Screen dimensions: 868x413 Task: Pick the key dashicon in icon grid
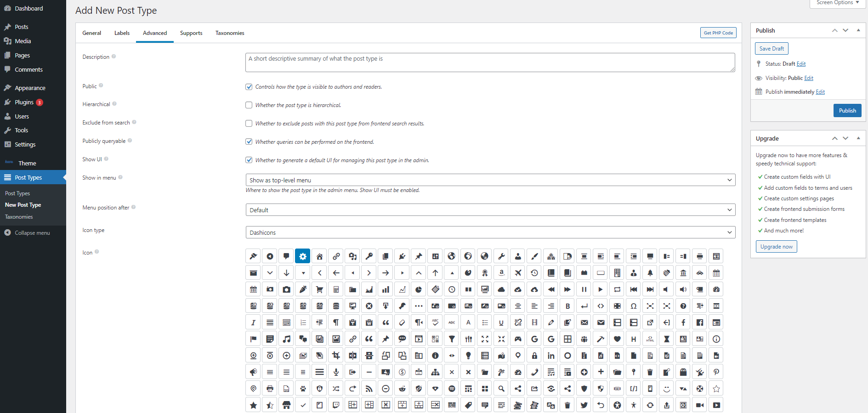pos(369,256)
